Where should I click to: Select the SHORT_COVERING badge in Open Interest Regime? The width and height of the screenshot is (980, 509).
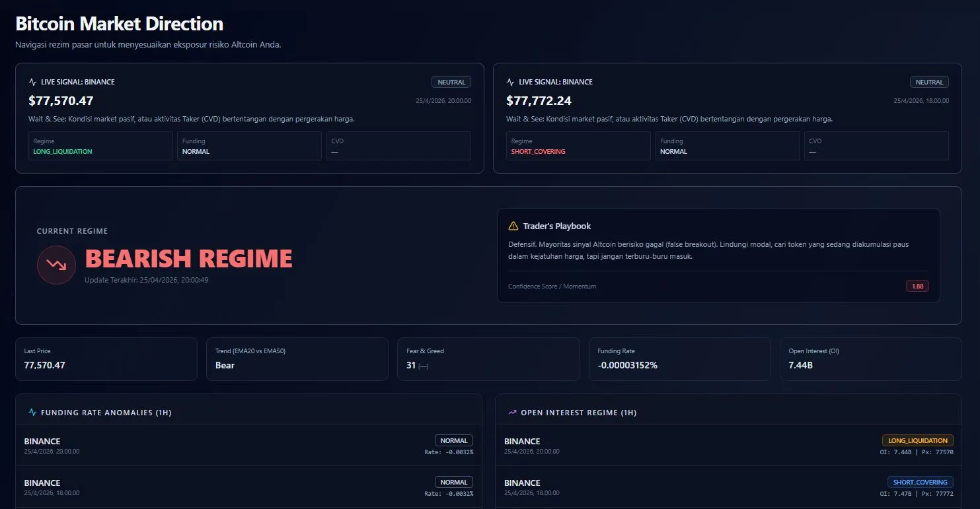[x=921, y=482]
